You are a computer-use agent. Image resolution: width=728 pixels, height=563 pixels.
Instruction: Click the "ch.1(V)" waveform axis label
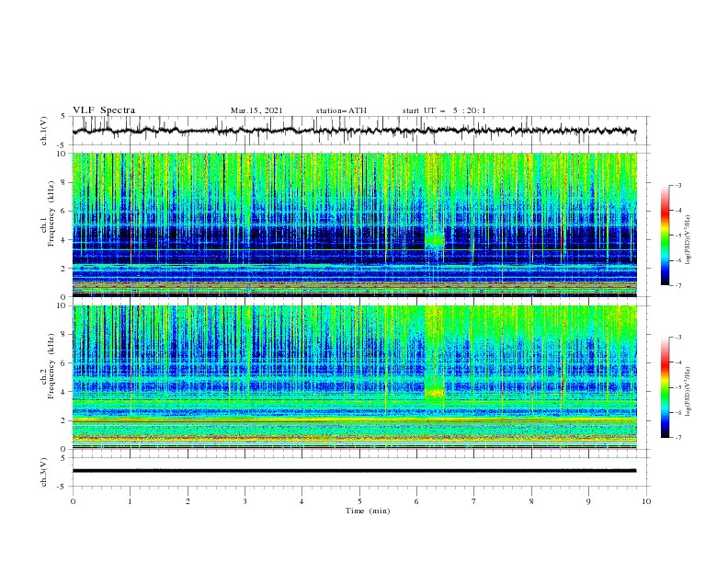44,131
